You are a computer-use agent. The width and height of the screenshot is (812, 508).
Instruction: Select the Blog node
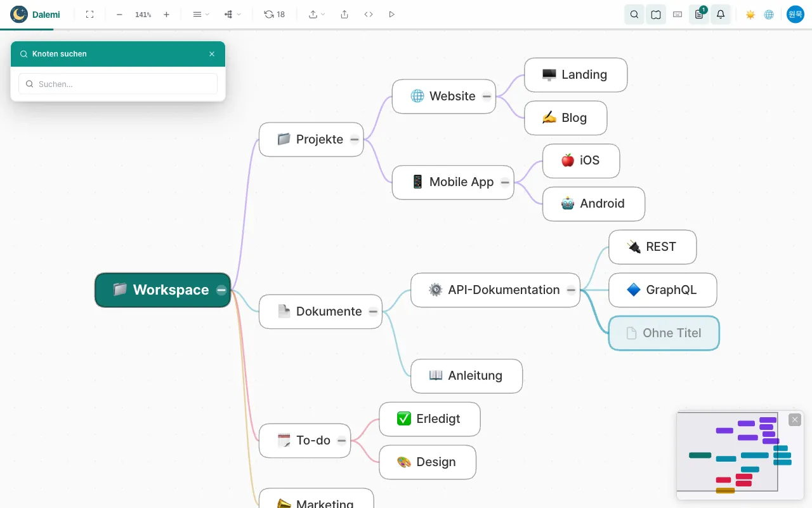pos(565,118)
